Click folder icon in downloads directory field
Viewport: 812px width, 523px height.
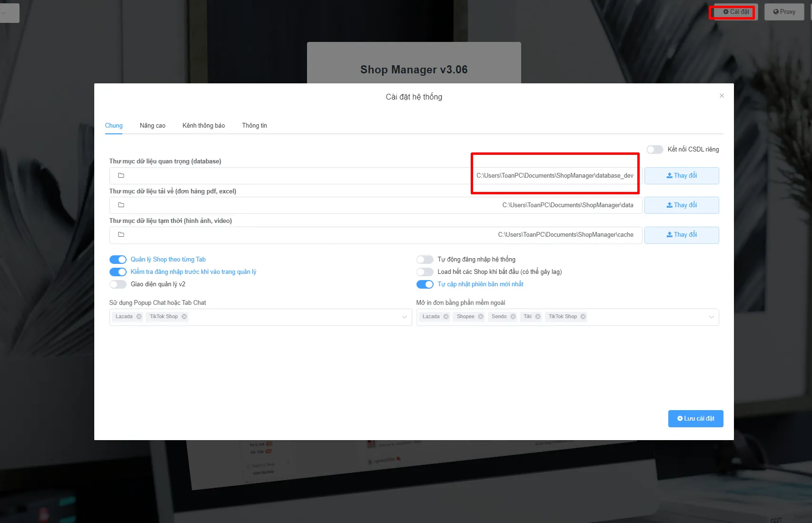(x=121, y=205)
